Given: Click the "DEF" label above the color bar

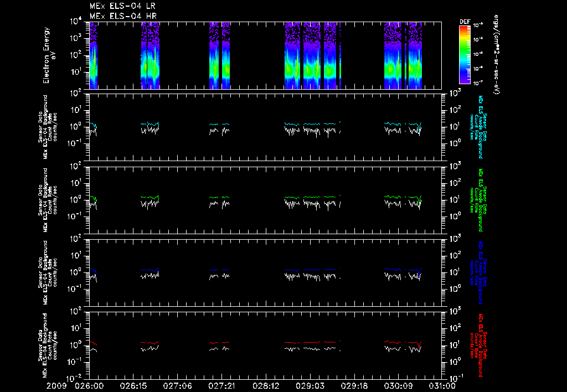Looking at the screenshot, I should pos(465,22).
